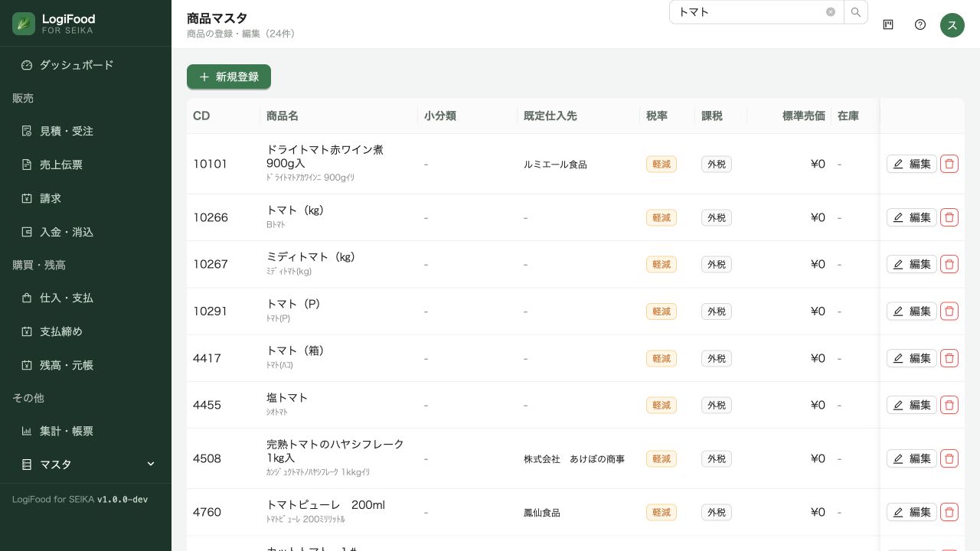This screenshot has height=551, width=980.
Task: Edit product 4455 塩トマト
Action: (912, 405)
